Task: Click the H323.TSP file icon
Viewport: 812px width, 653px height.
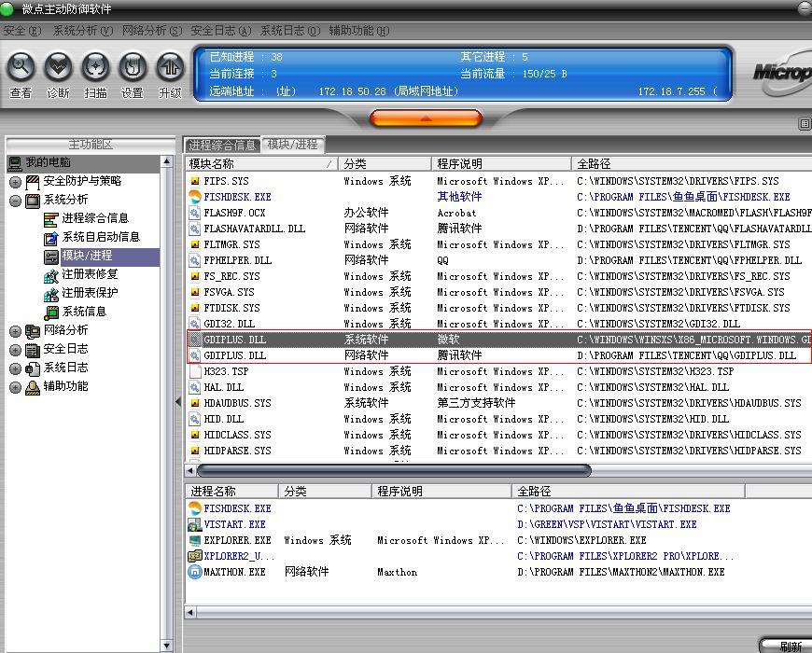Action: 195,371
